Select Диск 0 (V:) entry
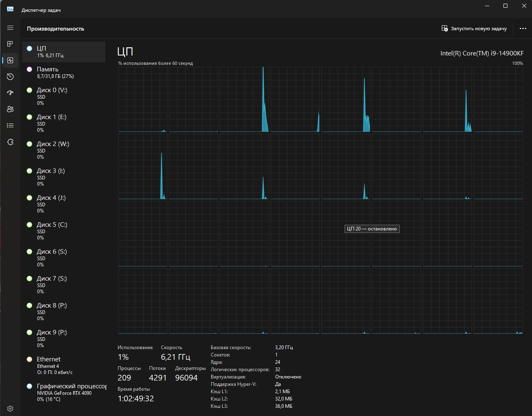532x416 pixels. pos(63,96)
